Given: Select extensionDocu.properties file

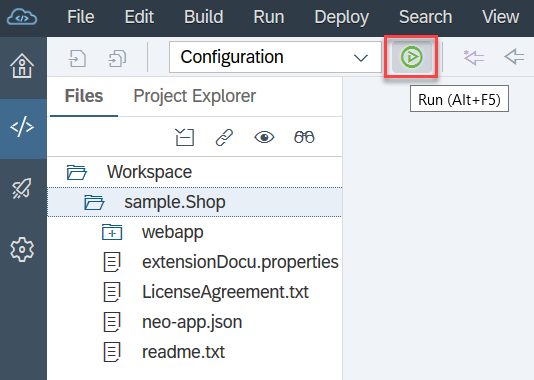Looking at the screenshot, I should [x=240, y=262].
